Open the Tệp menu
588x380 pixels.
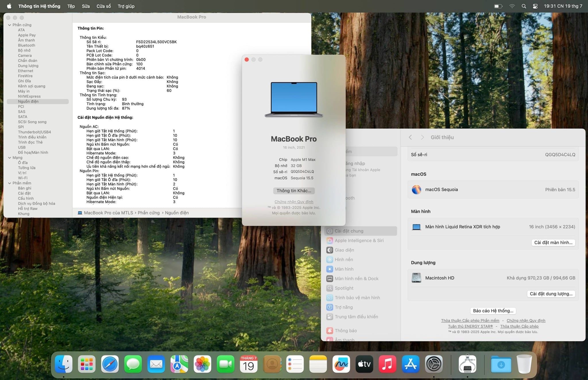point(71,6)
